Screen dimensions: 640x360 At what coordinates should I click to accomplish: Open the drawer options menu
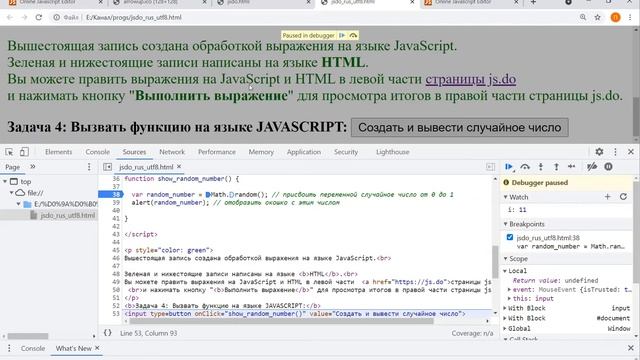coord(9,348)
